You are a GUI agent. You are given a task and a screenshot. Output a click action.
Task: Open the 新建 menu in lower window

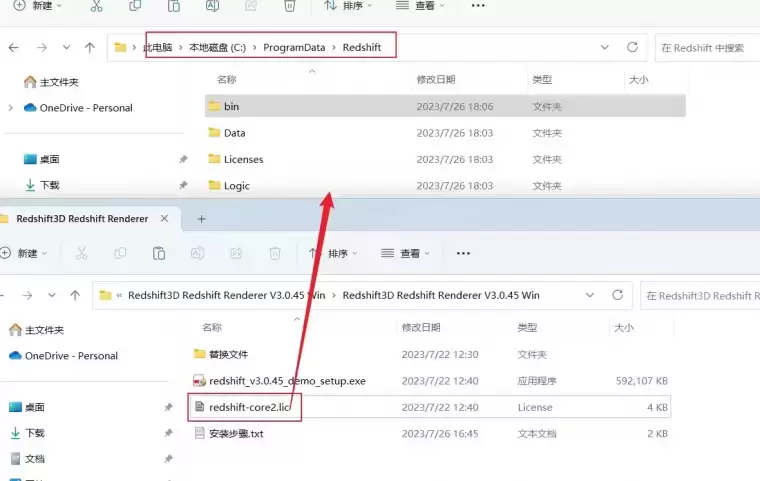click(x=24, y=253)
